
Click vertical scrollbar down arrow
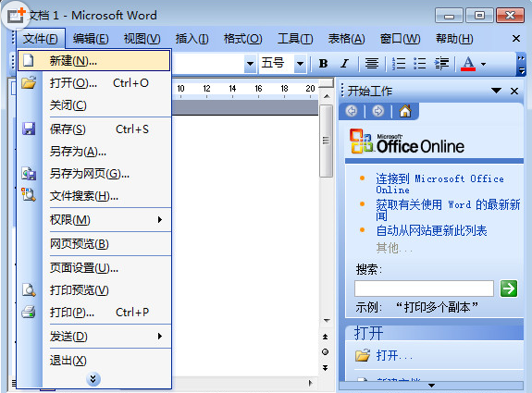point(327,320)
